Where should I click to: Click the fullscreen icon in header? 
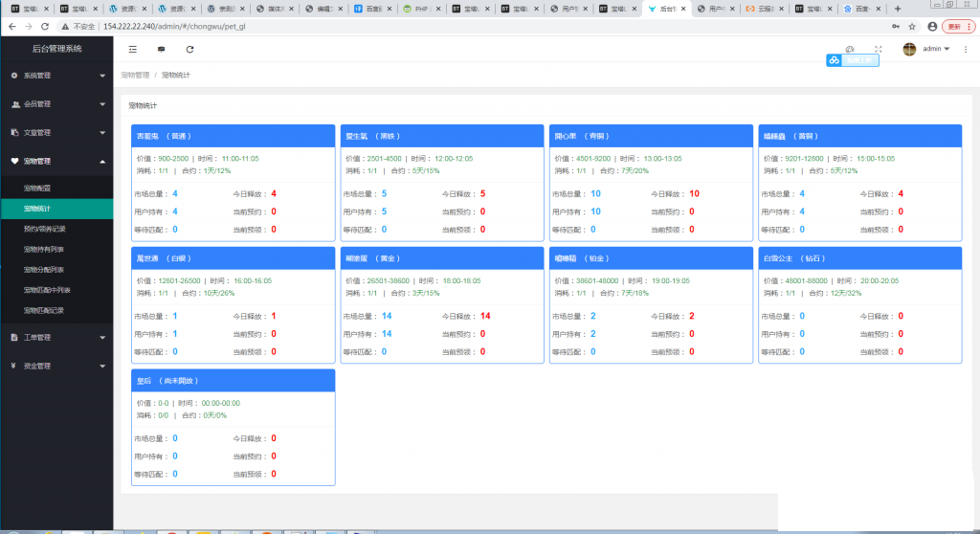point(879,49)
